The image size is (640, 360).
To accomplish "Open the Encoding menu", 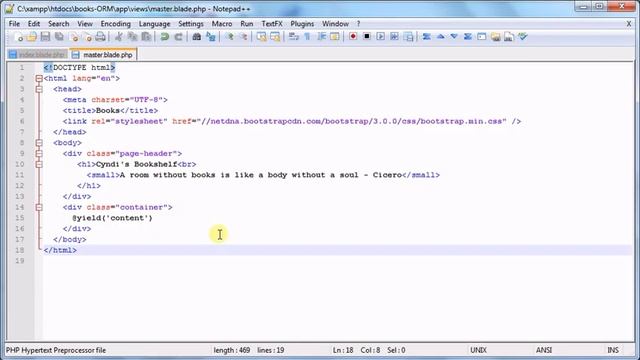I will point(116,24).
